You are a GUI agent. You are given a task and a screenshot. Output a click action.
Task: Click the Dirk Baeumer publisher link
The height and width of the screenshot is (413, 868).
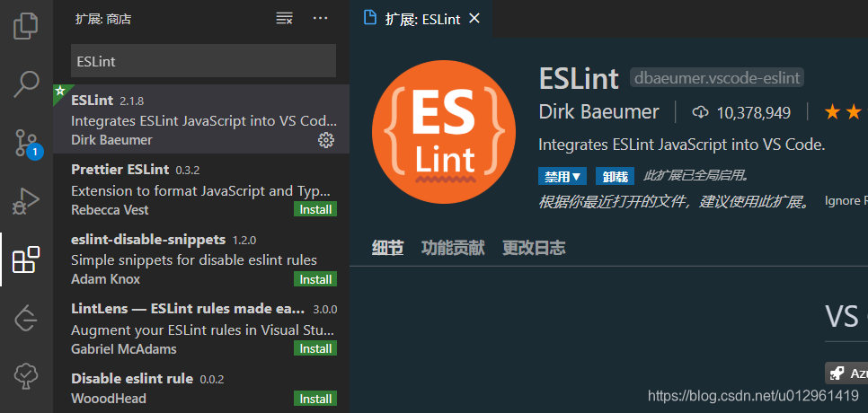pos(599,112)
